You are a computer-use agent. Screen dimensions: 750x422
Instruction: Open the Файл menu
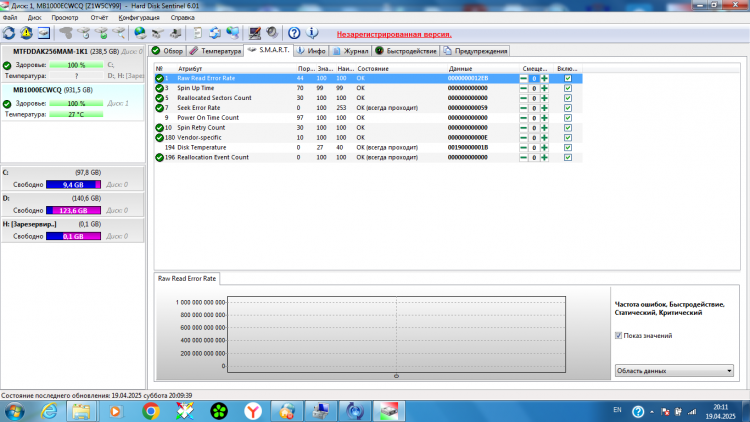(x=10, y=18)
